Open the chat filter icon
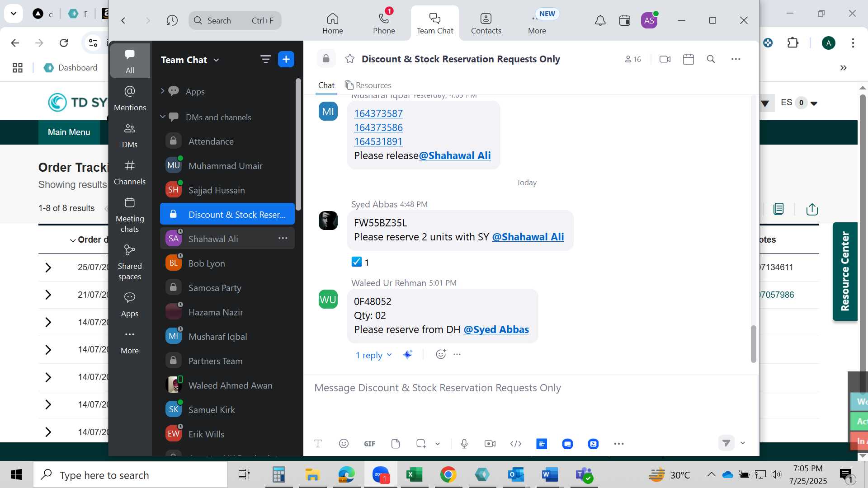 (265, 59)
